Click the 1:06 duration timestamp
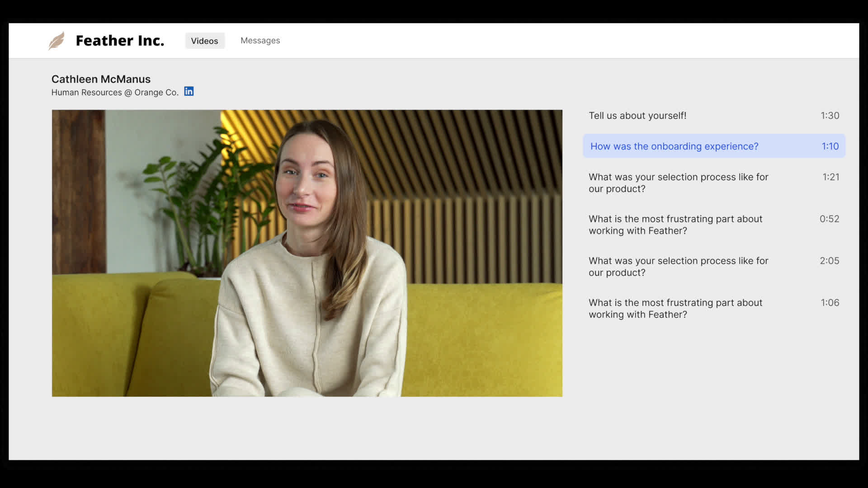Image resolution: width=868 pixels, height=488 pixels. pos(830,303)
